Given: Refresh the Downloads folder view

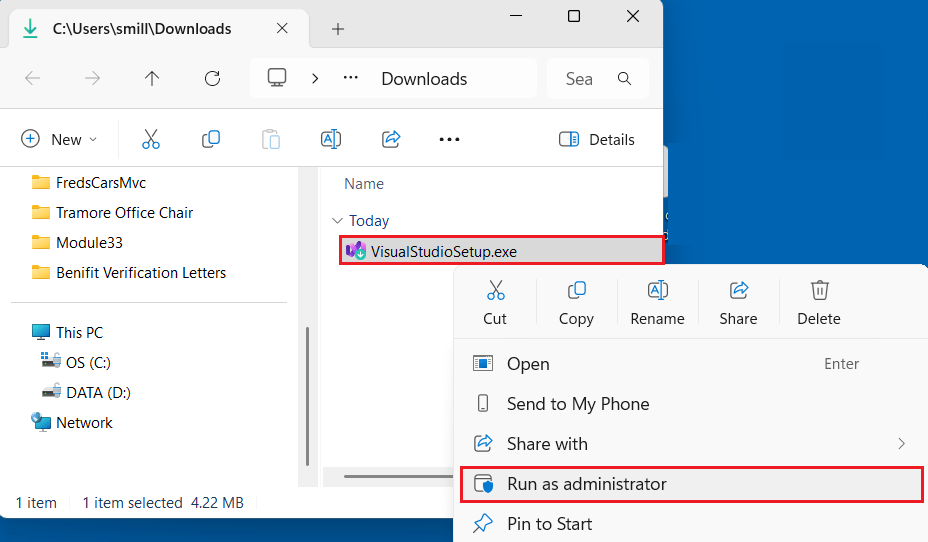Looking at the screenshot, I should click(x=212, y=78).
